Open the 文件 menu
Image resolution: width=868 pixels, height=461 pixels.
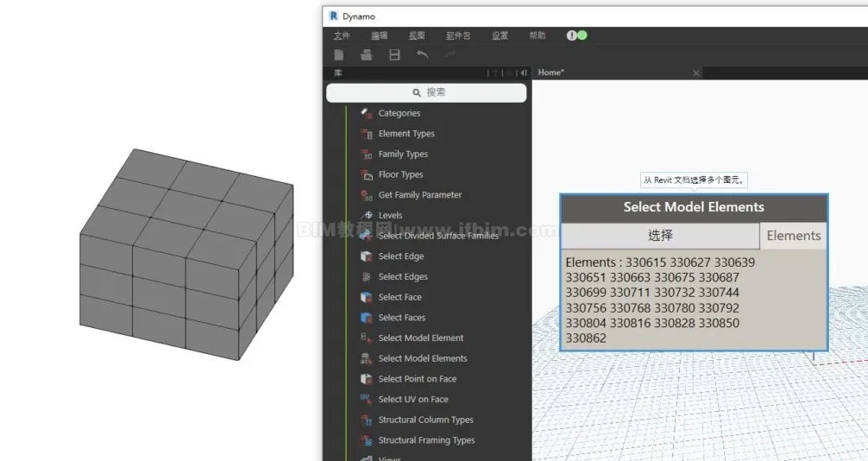coord(342,35)
